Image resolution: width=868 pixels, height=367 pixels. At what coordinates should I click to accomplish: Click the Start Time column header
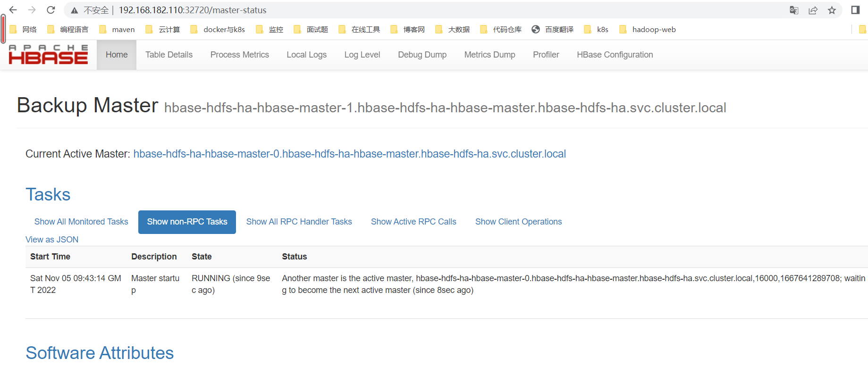point(50,257)
